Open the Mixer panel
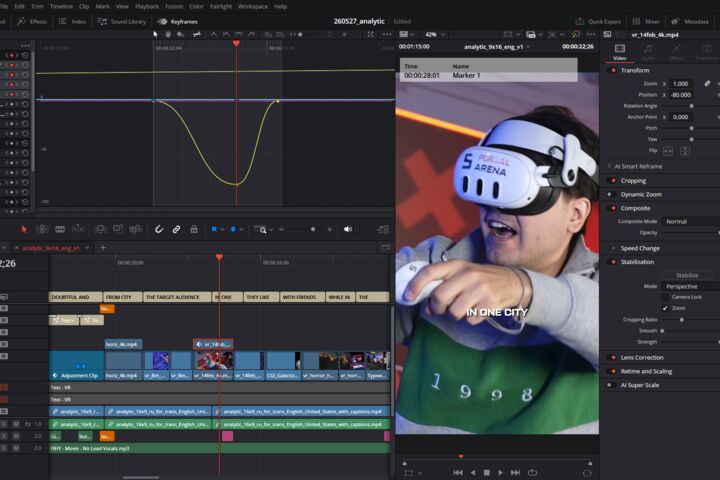Viewport: 720px width, 480px height. [646, 22]
